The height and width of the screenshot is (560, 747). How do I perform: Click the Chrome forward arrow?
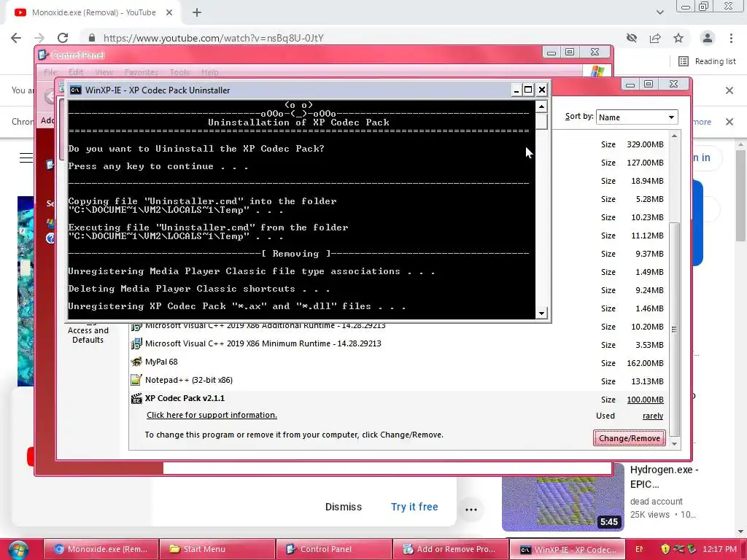point(39,38)
